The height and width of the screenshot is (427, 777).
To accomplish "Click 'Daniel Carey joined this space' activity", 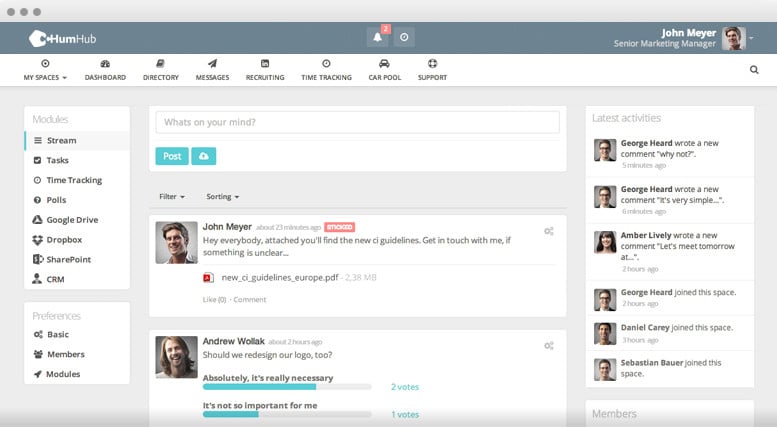I will [669, 333].
